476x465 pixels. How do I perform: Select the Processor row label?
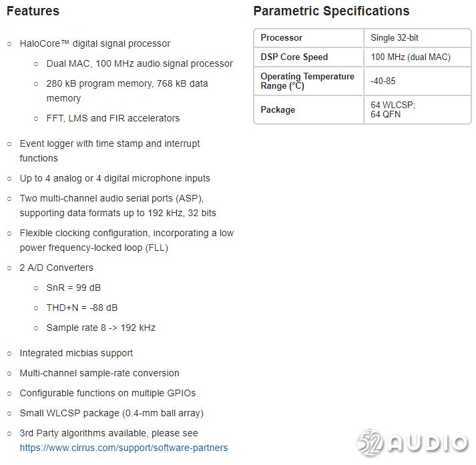[x=281, y=38]
